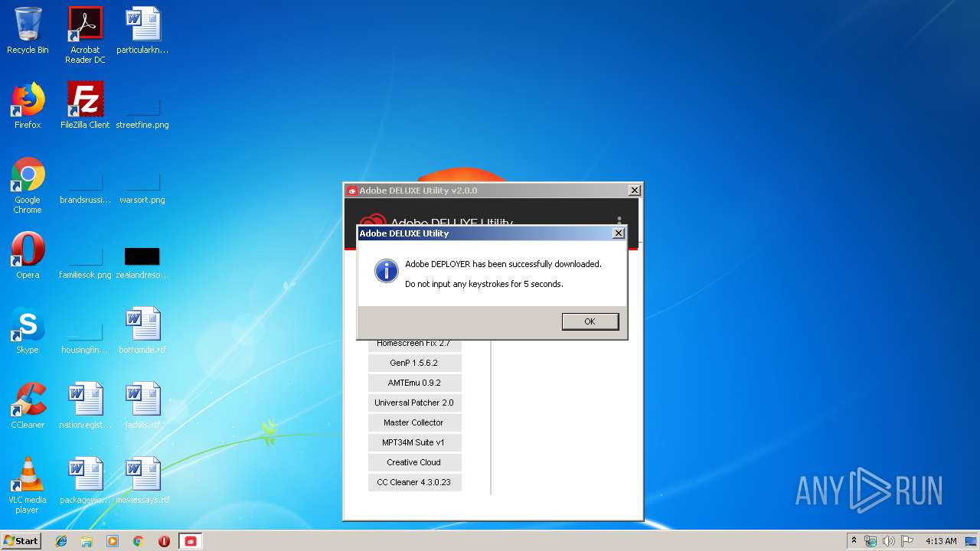This screenshot has width=980, height=551.
Task: Click the 'Adobe DEPLOYER has been successfully downloaded.' text
Action: [x=503, y=264]
